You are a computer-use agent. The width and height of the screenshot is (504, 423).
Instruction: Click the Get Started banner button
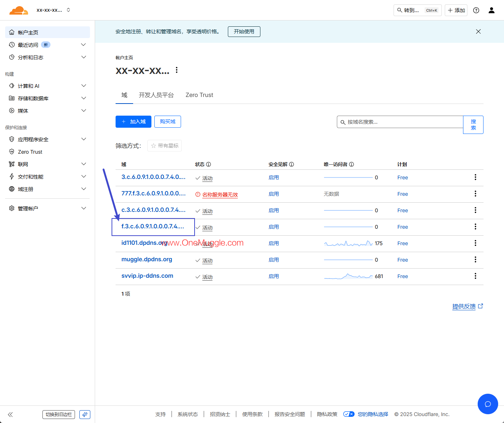pos(244,31)
